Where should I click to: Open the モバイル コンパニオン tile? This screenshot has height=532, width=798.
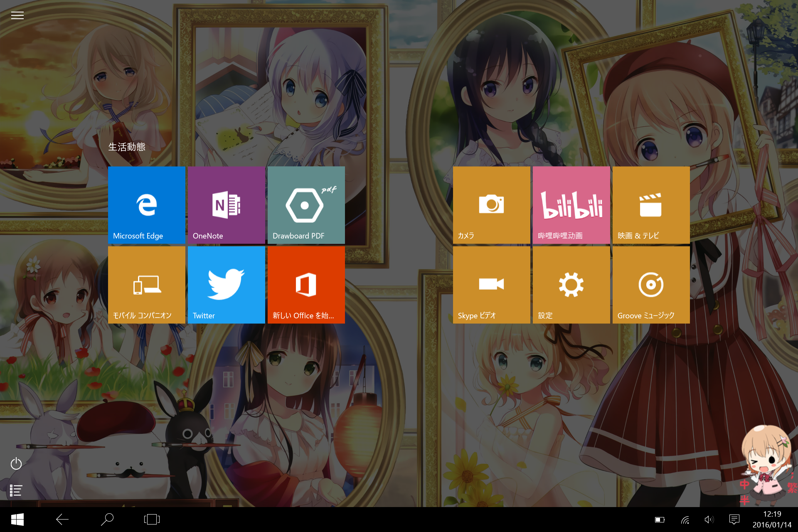point(146,285)
